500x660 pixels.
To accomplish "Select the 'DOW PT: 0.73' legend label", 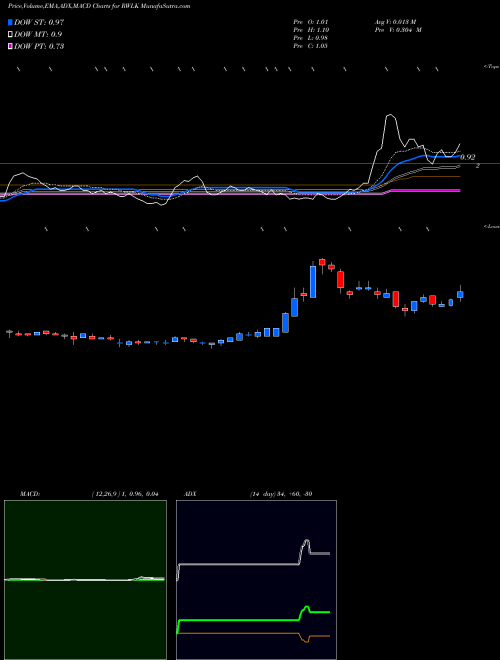I will (39, 46).
